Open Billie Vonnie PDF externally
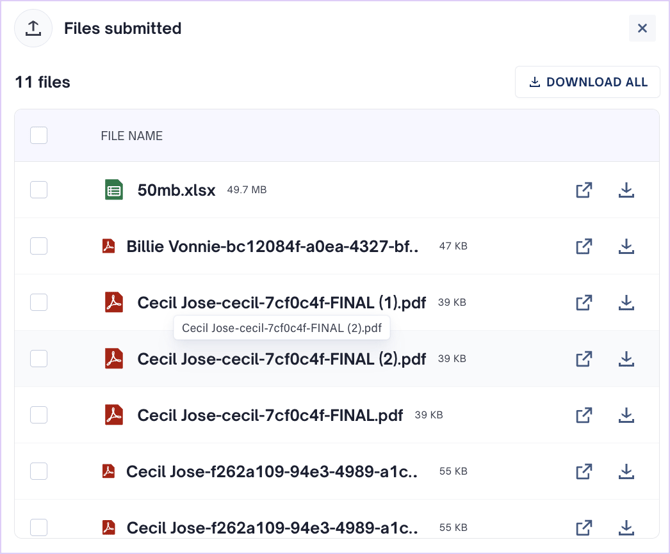Viewport: 670px width, 554px height. 584,246
